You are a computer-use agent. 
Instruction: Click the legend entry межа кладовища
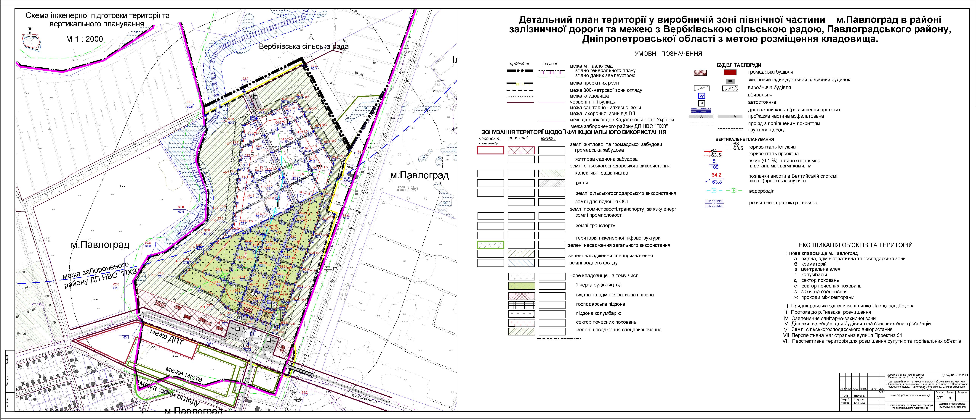click(589, 96)
